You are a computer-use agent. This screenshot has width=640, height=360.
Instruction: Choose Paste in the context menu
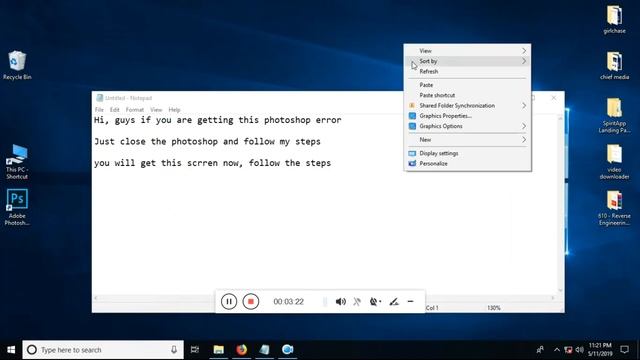click(x=467, y=85)
